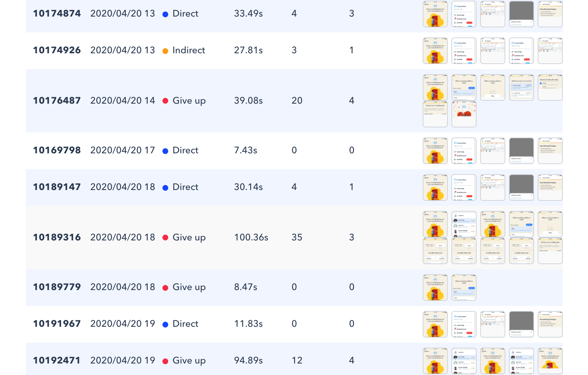Open the confetti thumbnail in row 10176487

(x=464, y=114)
